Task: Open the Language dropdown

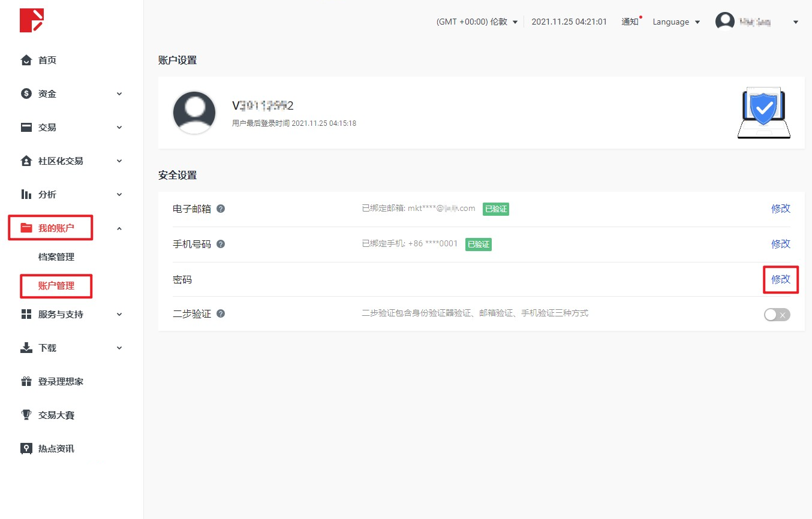Action: click(x=676, y=22)
